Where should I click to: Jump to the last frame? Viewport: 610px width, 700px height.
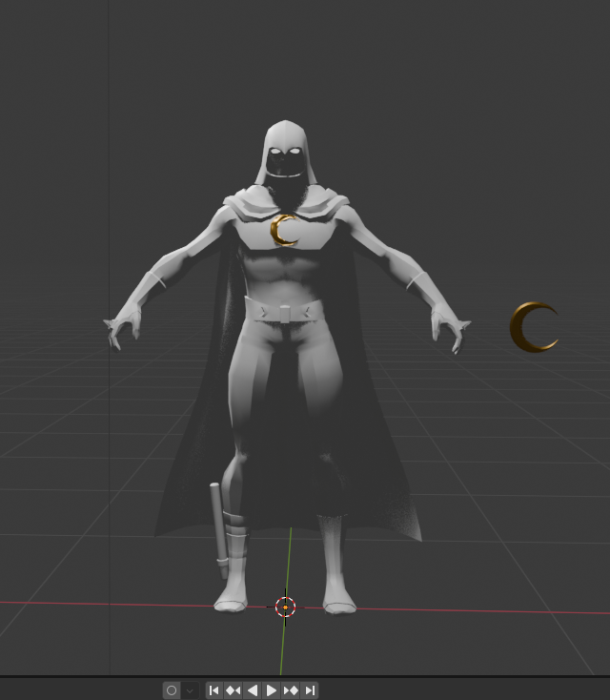[310, 690]
